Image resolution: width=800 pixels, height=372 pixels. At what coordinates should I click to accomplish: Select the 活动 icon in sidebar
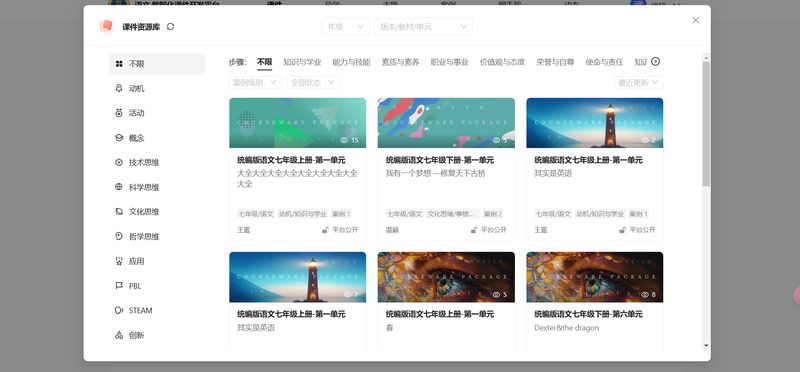[119, 113]
